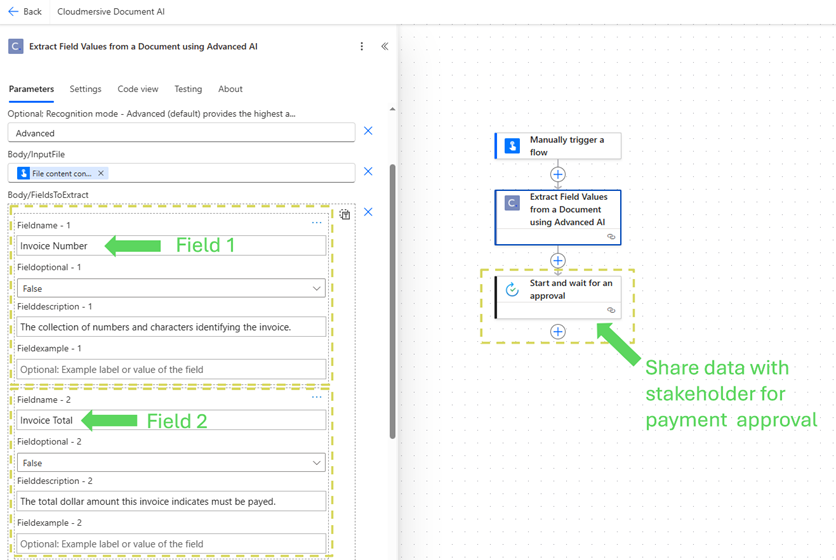Remove the Body/FieldsToExtract parameter X
Image resolution: width=836 pixels, height=560 pixels.
368,212
